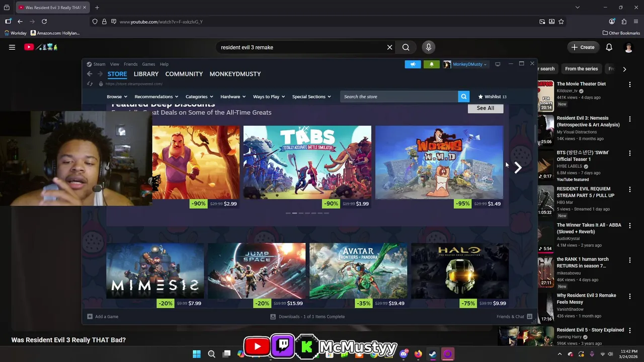Show hidden system tray icons chevron
The image size is (644, 362).
tap(559, 354)
